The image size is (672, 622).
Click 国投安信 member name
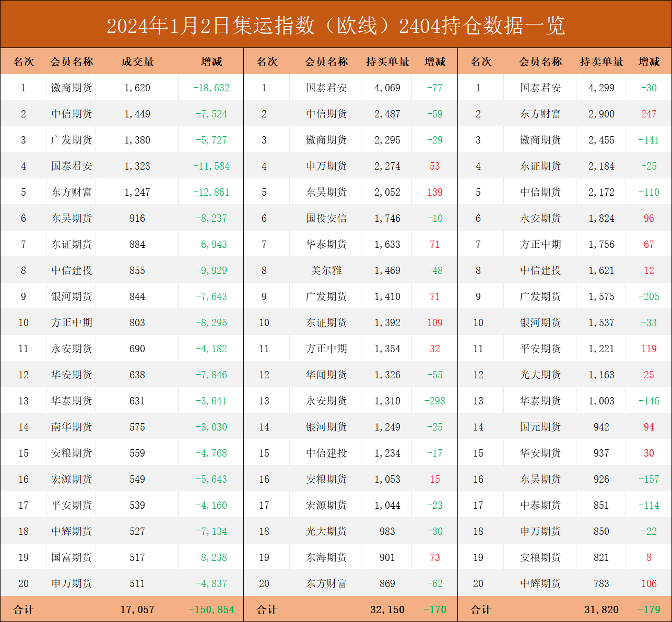(x=326, y=218)
